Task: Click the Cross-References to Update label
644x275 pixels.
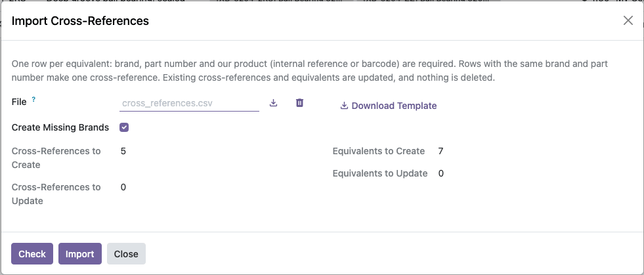Action: coord(56,194)
